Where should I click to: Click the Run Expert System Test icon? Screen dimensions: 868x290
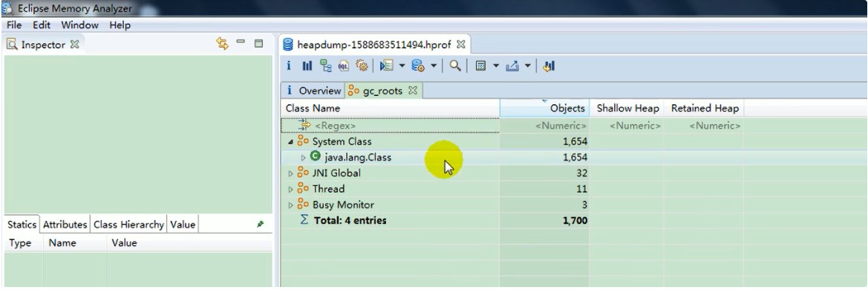[x=386, y=66]
